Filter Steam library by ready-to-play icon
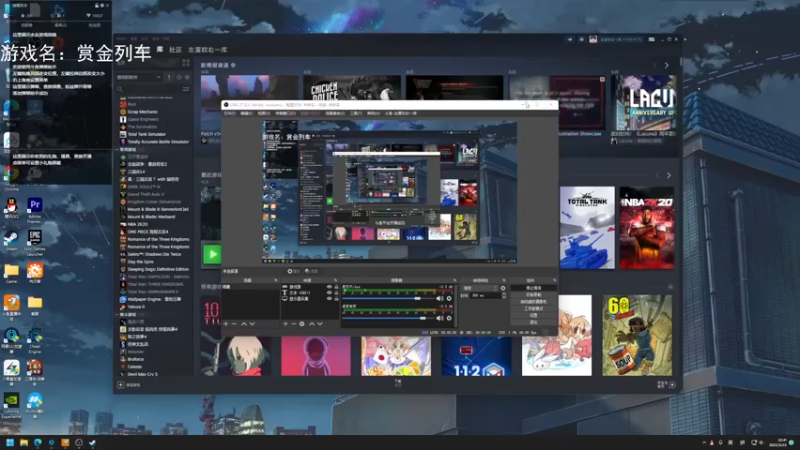This screenshot has width=800, height=450. click(x=187, y=77)
